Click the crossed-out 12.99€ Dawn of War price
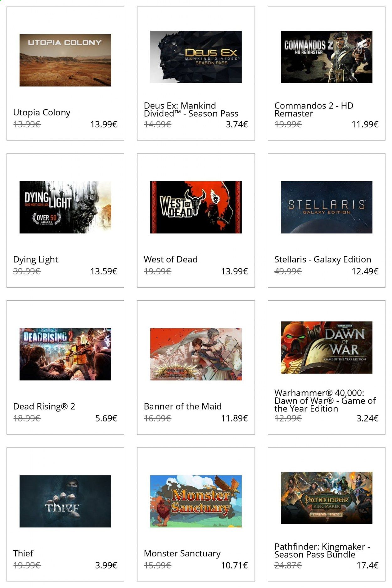This screenshot has width=392, height=588. [288, 418]
